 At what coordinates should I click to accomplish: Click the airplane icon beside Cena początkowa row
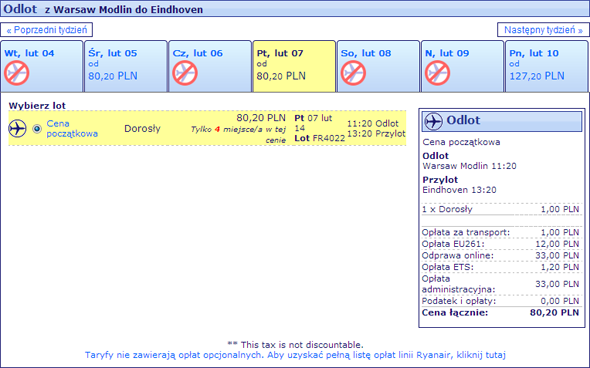(17, 128)
